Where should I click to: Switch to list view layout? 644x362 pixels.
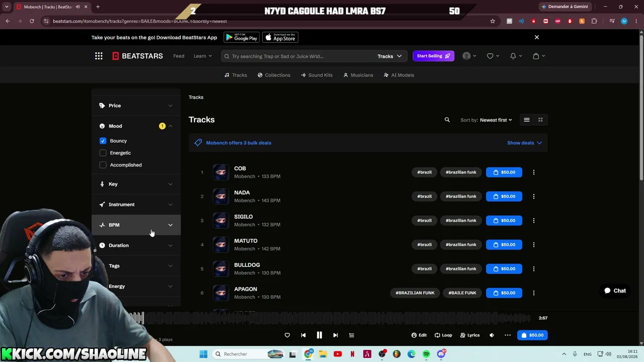[527, 120]
